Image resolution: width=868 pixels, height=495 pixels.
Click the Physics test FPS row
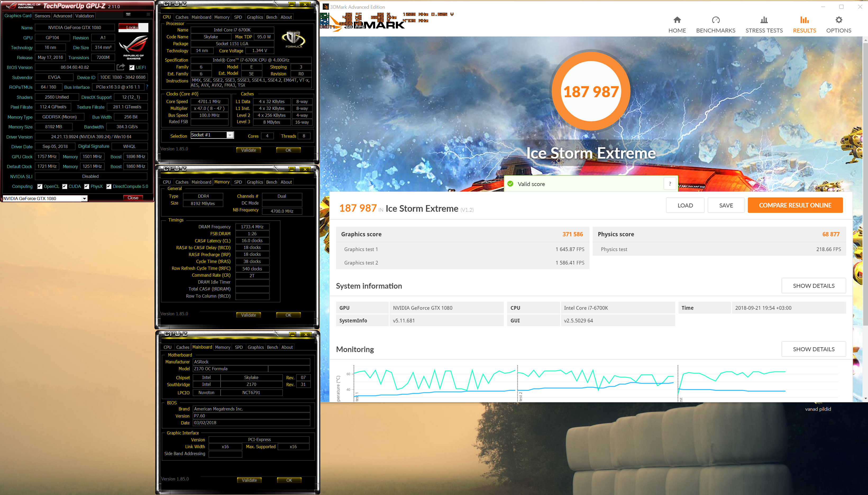click(x=719, y=249)
